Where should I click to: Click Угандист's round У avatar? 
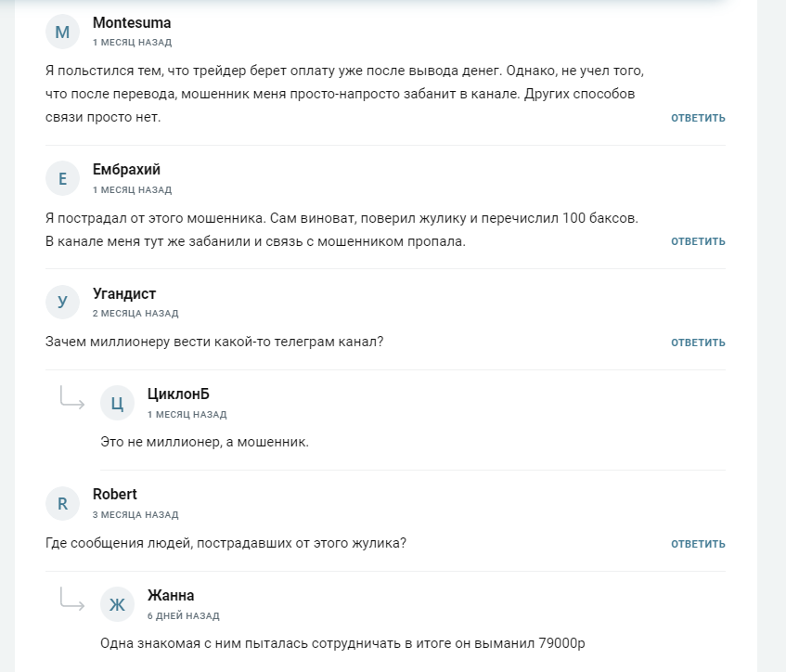click(62, 302)
